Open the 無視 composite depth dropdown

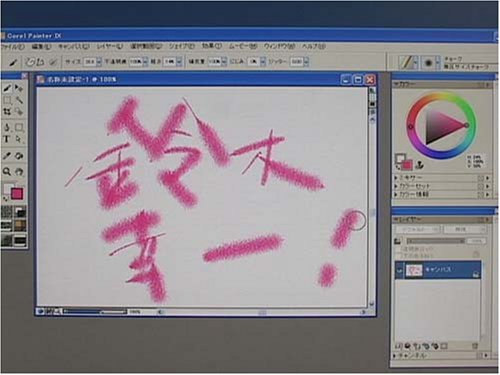465,229
